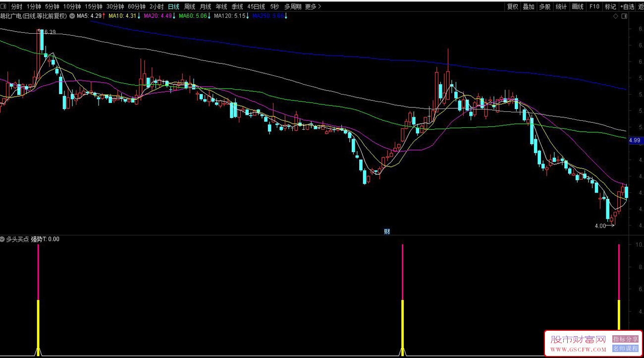The width and height of the screenshot is (644, 358).
Task: Click the panel layout icon left of 分时
Action: tap(4, 7)
